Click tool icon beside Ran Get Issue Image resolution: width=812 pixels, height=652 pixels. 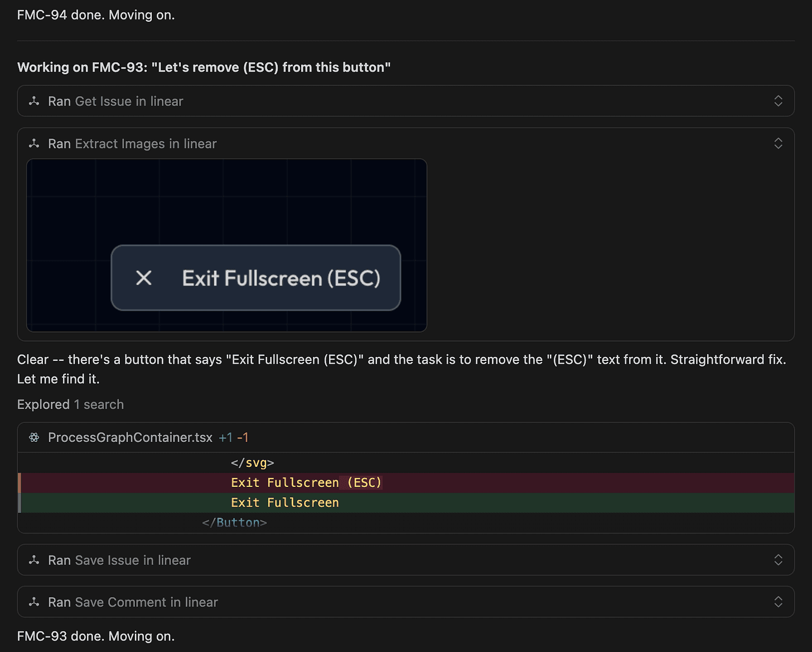click(34, 101)
